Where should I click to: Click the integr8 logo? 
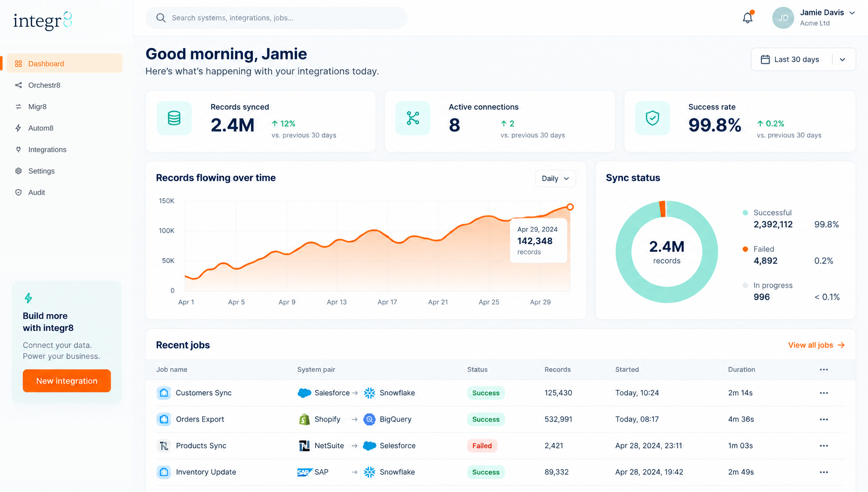tap(43, 21)
